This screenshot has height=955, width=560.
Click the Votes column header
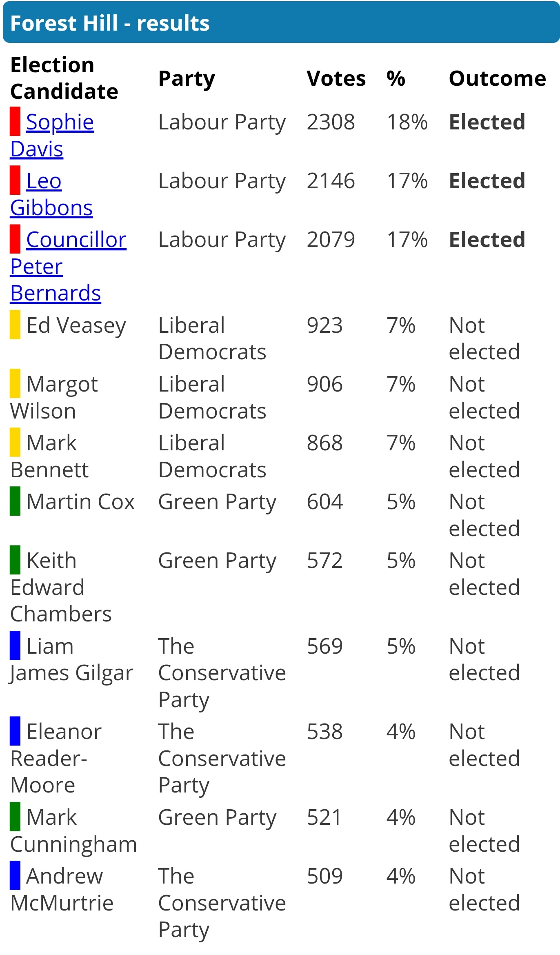(336, 78)
